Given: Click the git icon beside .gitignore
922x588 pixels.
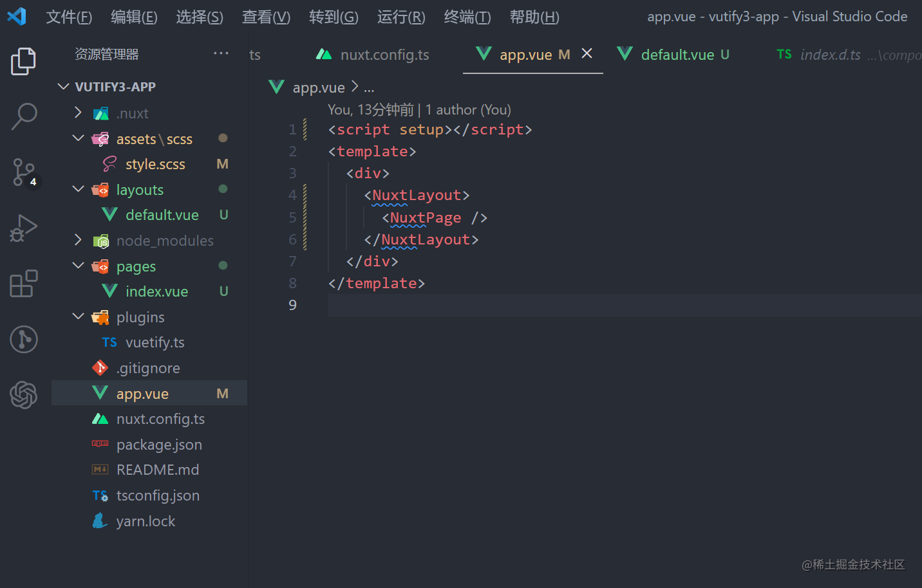Looking at the screenshot, I should [100, 367].
